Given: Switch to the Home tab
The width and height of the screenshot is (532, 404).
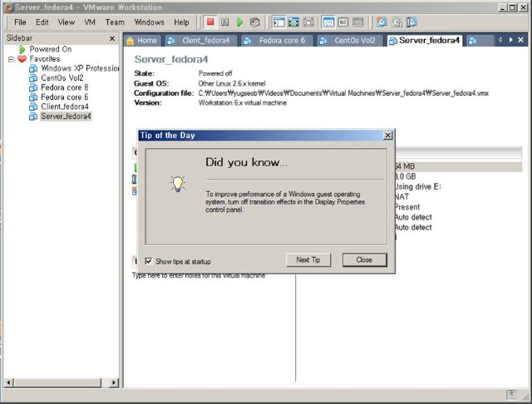Looking at the screenshot, I should pos(142,41).
